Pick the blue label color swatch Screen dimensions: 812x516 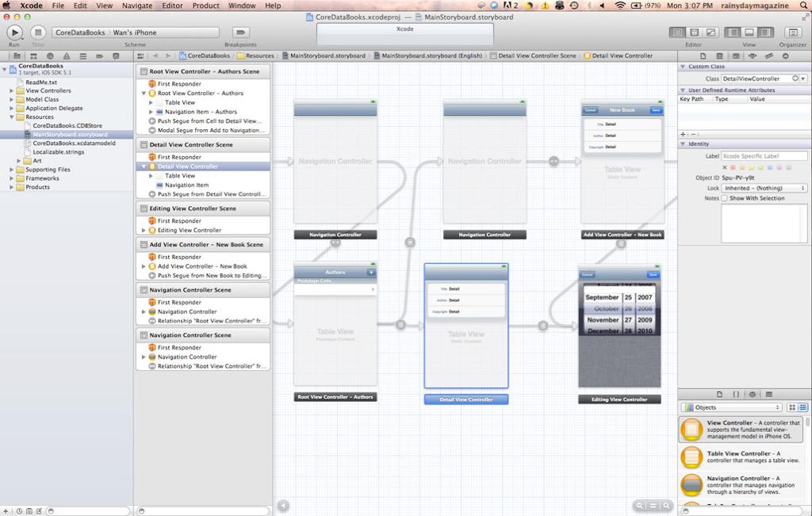(x=770, y=168)
